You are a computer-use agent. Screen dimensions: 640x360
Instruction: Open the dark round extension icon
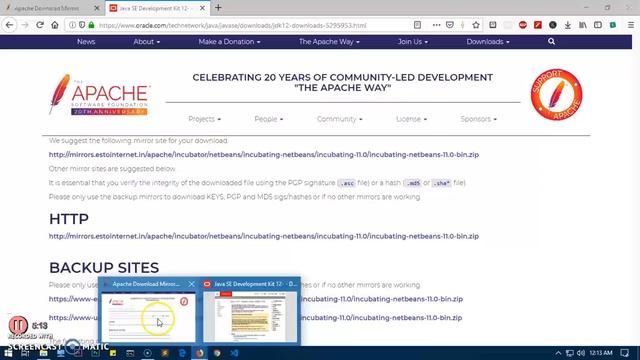tap(553, 25)
